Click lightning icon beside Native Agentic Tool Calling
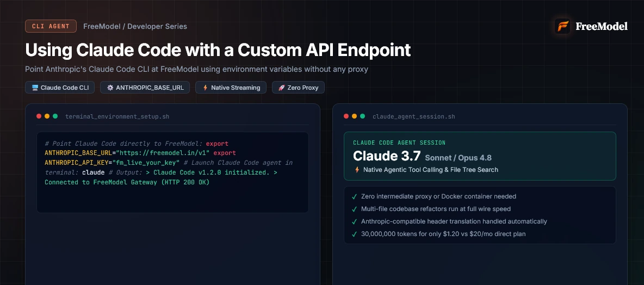Viewport: 644px width, 285px height. pyautogui.click(x=357, y=170)
